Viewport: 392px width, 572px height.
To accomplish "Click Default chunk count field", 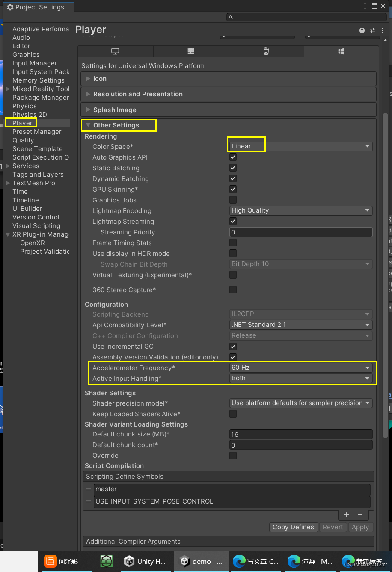I will (x=301, y=445).
